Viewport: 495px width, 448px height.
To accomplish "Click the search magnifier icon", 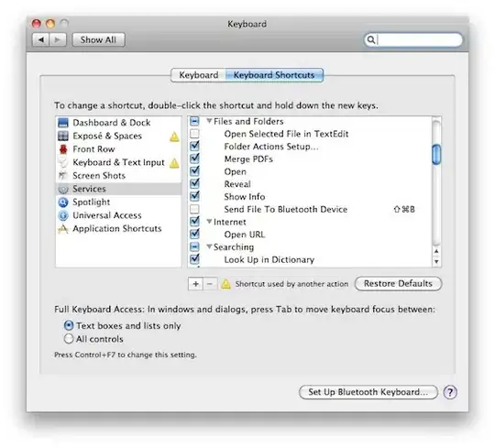I will point(371,39).
